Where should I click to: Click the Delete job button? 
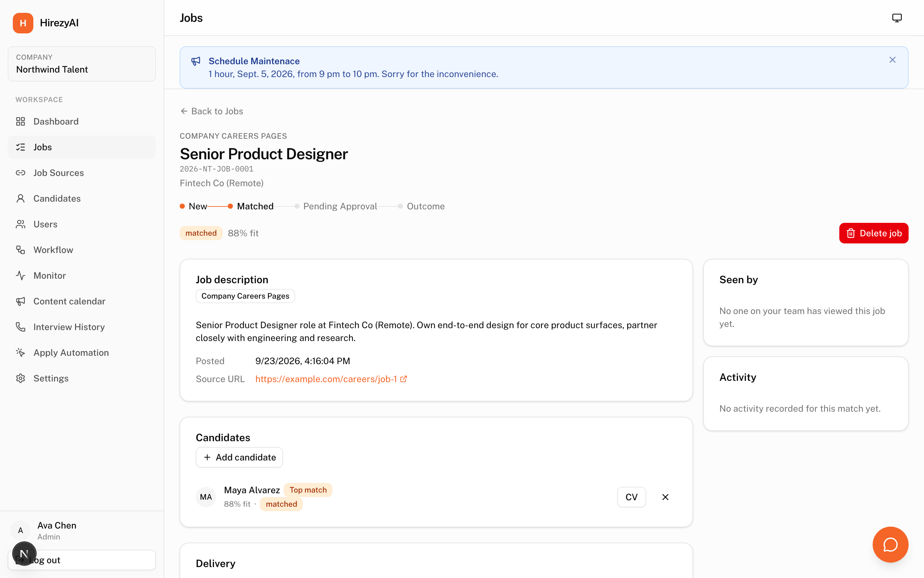[874, 233]
